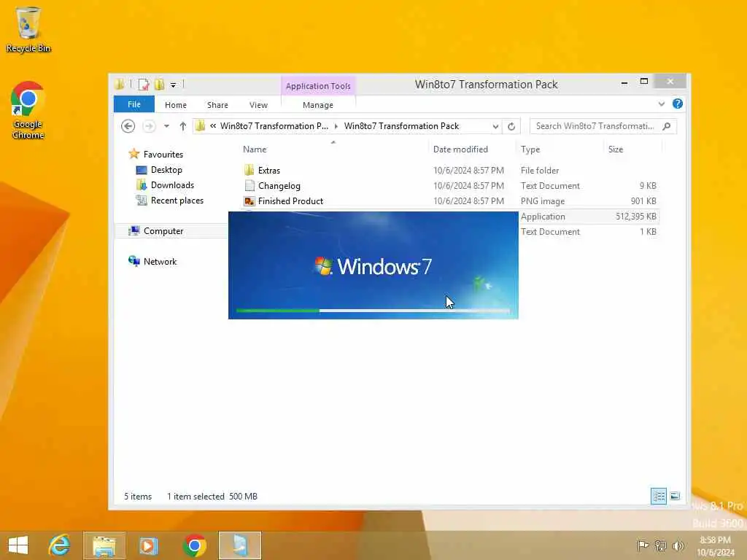Open Action Center flag in the system tray
The image size is (747, 560).
[x=643, y=545]
